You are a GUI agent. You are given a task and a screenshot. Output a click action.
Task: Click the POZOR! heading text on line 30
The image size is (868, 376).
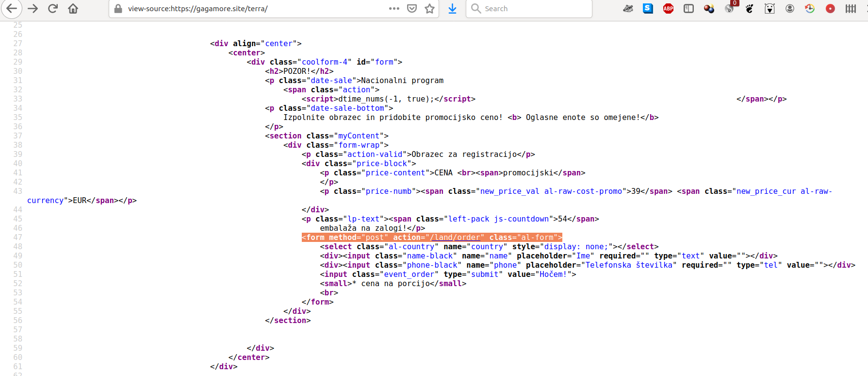(x=297, y=71)
